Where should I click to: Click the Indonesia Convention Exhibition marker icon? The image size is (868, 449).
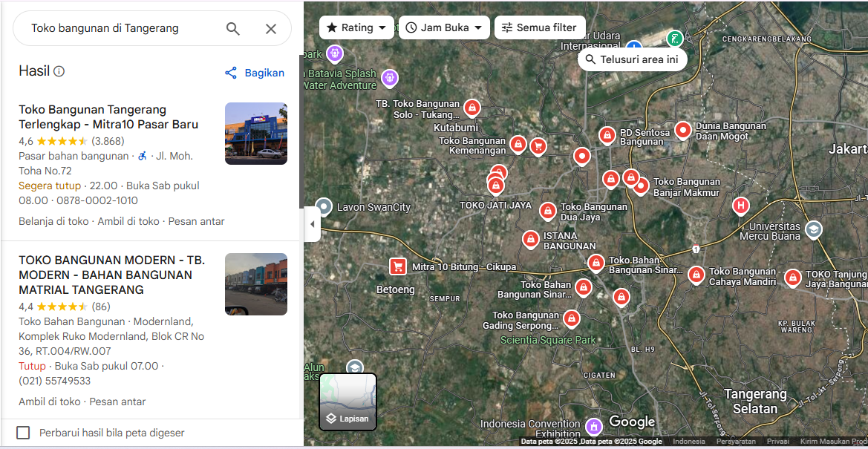point(593,426)
